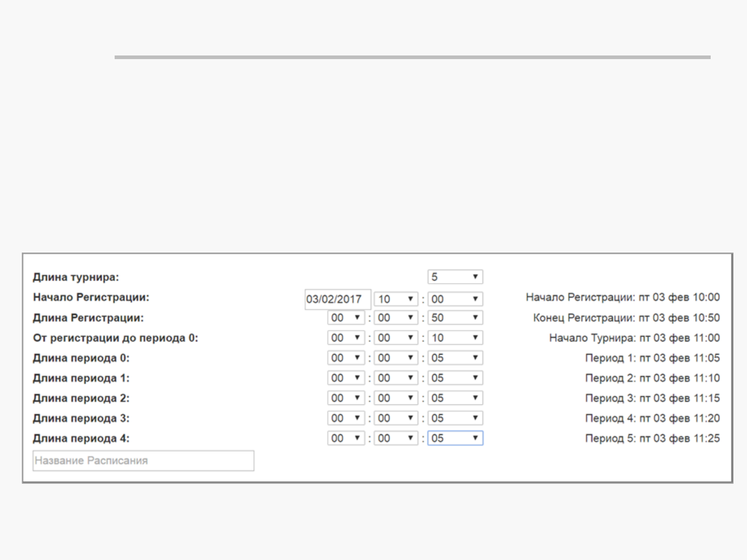This screenshot has width=747, height=560.
Task: Open the tournament length dropdown showing 5
Action: [455, 277]
